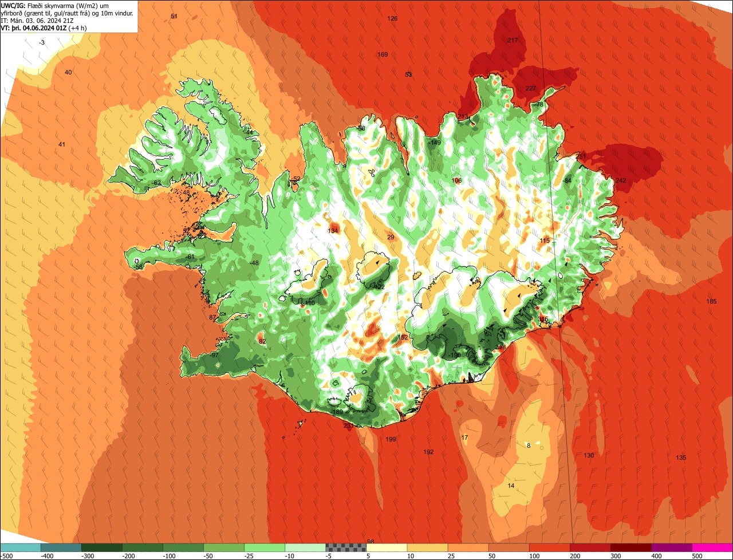Click the map value '152'
The width and height of the screenshot is (733, 560).
point(403,337)
